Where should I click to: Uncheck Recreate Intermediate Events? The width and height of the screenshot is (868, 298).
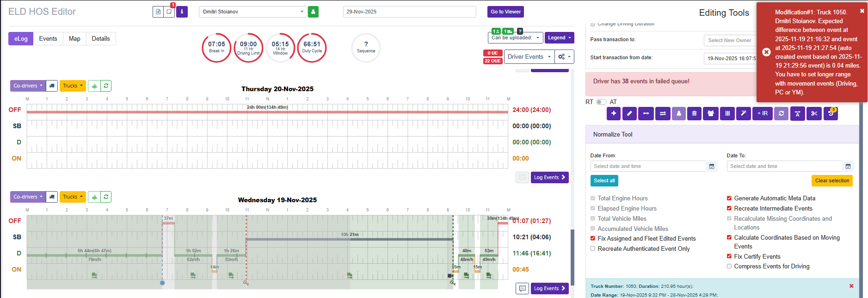pos(729,208)
